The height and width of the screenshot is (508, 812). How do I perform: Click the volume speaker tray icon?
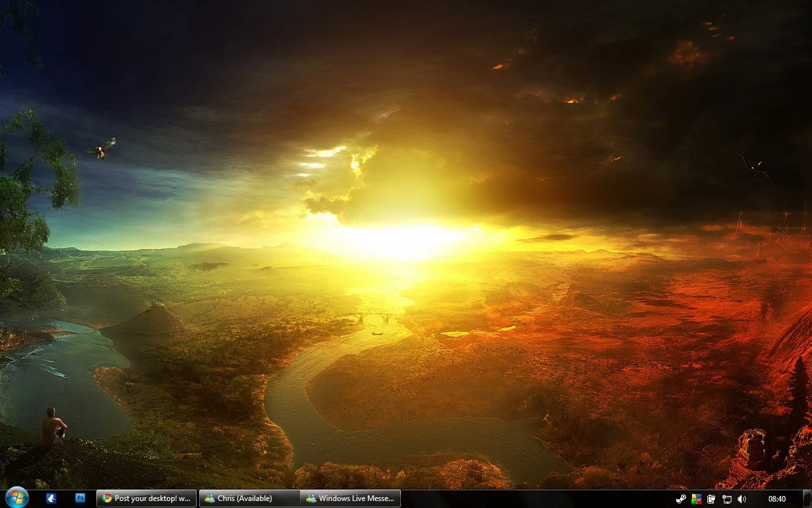coord(742,499)
